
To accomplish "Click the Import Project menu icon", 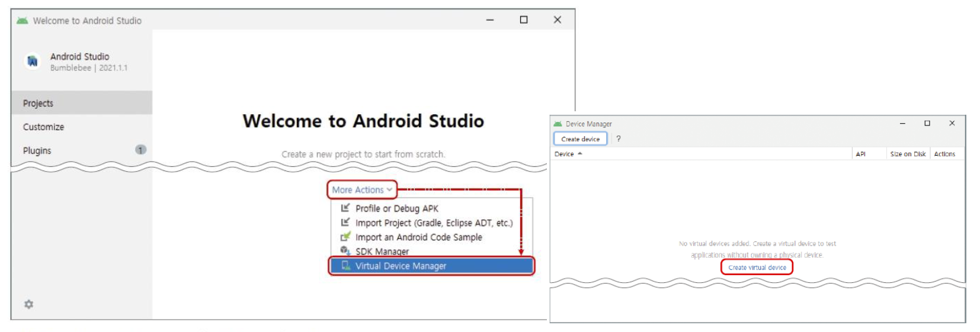I will 345,222.
